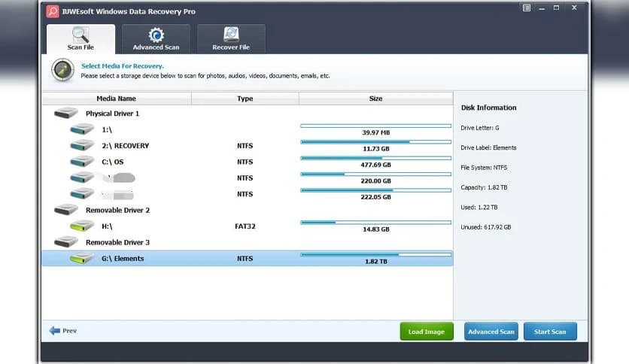
Task: Sort by Media Name column header
Action: coord(117,99)
